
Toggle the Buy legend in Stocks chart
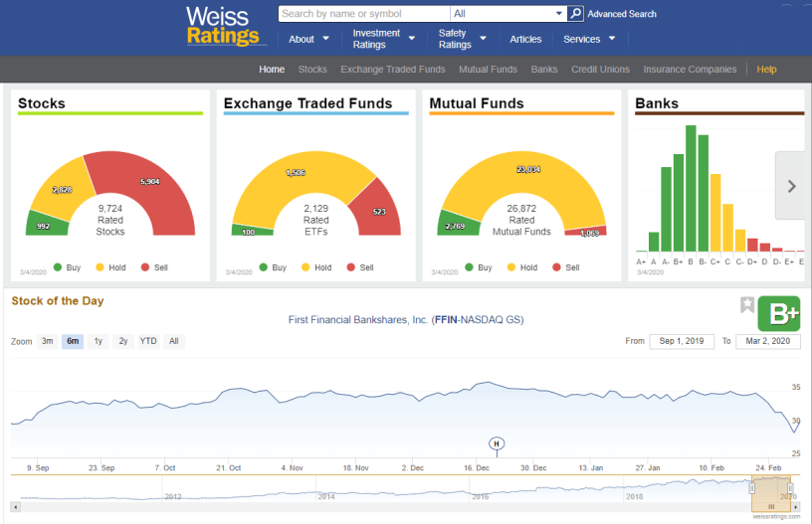click(66, 267)
